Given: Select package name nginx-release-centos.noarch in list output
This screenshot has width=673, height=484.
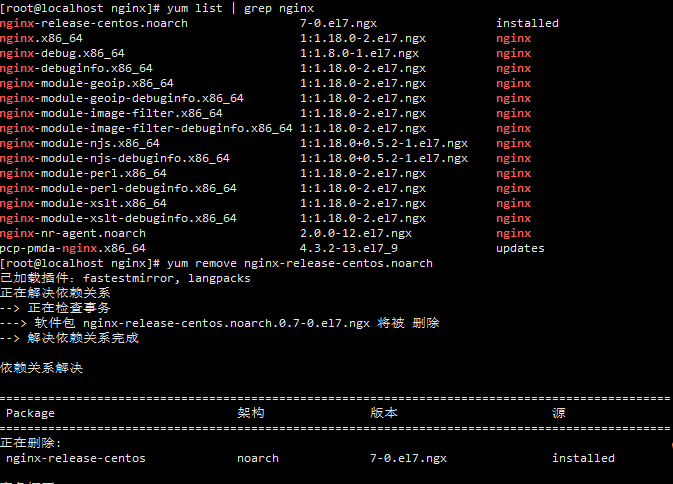Looking at the screenshot, I should coord(94,23).
